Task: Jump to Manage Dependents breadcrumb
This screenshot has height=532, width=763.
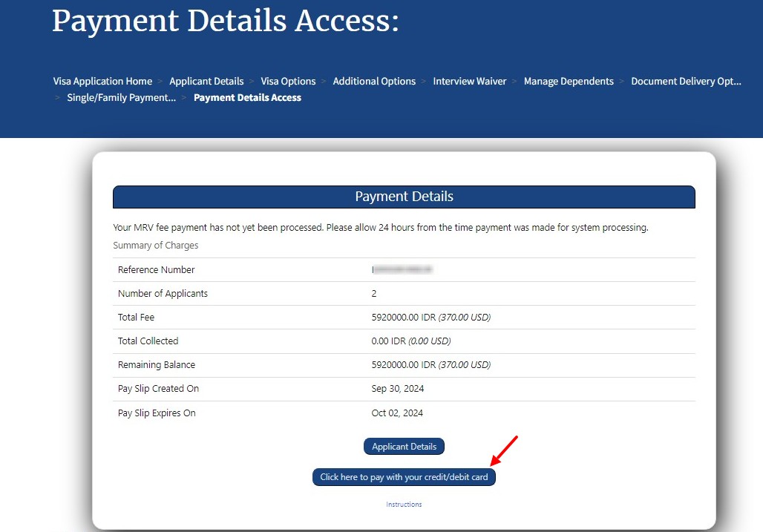Action: pyautogui.click(x=569, y=82)
